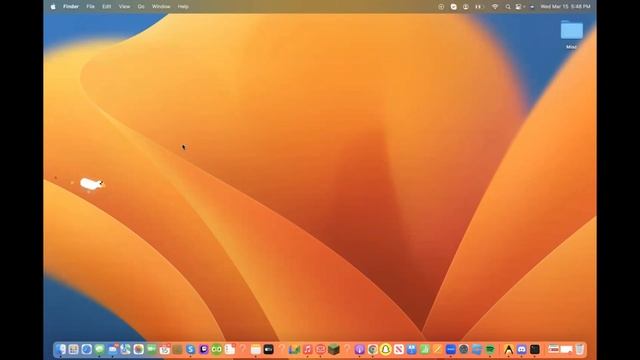This screenshot has width=640, height=360.
Task: Open Podcasts from the dock
Action: pyautogui.click(x=360, y=349)
